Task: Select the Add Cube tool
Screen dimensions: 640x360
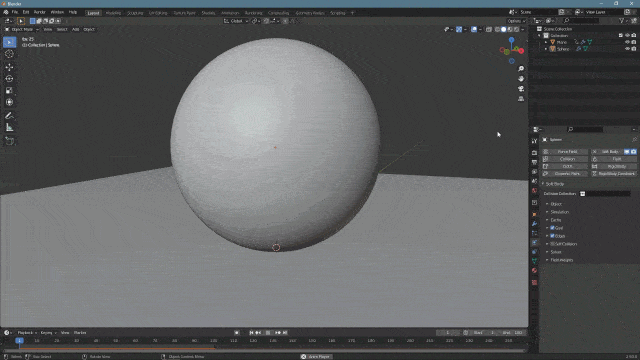Action: tap(9, 141)
